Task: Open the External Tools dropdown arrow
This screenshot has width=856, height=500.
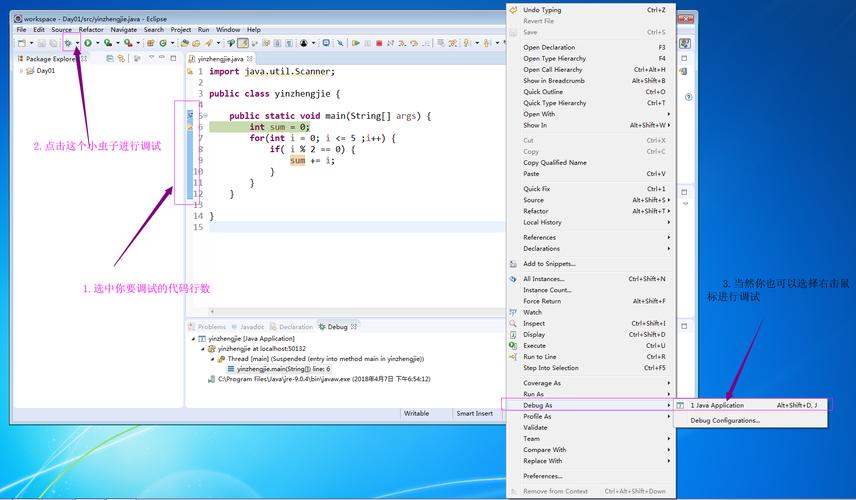Action: coord(138,43)
